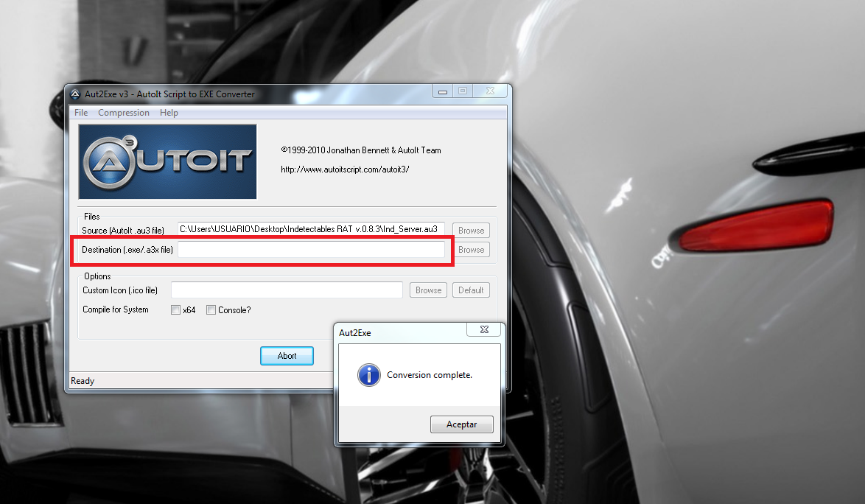This screenshot has width=865, height=504.
Task: Click the blue information icon
Action: (369, 375)
